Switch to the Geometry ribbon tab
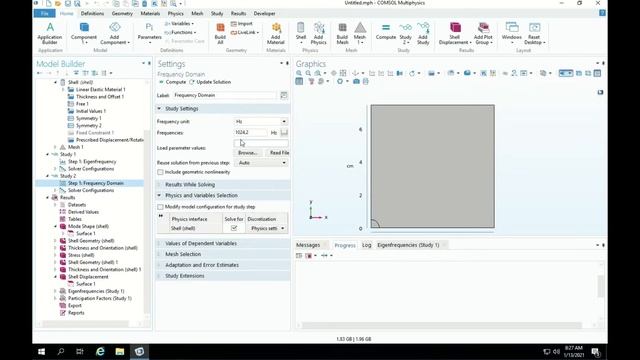 [122, 13]
